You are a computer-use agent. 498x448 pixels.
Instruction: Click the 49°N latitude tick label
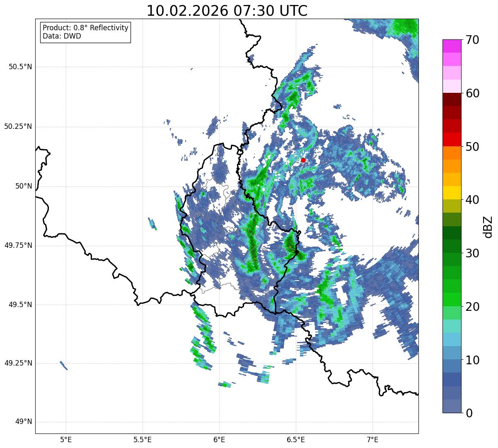click(x=24, y=422)
